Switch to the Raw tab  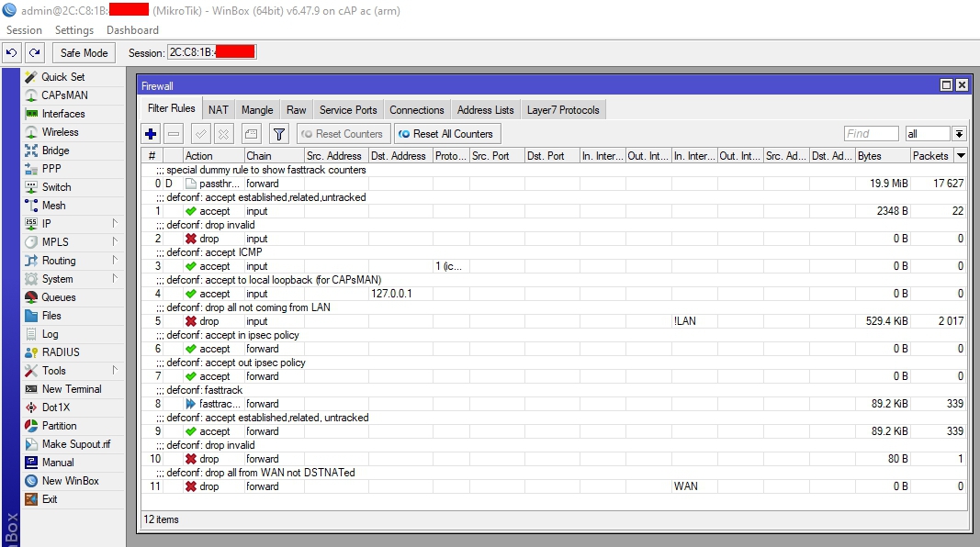point(297,110)
